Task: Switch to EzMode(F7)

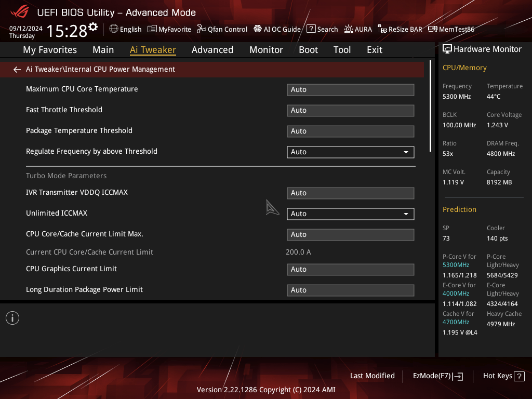Action: click(x=438, y=376)
